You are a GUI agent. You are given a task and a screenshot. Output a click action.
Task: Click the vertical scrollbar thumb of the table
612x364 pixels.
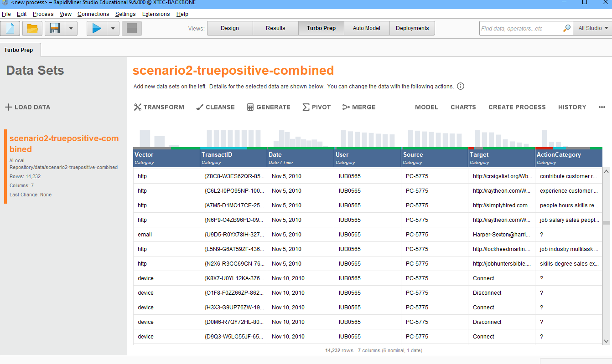606,223
